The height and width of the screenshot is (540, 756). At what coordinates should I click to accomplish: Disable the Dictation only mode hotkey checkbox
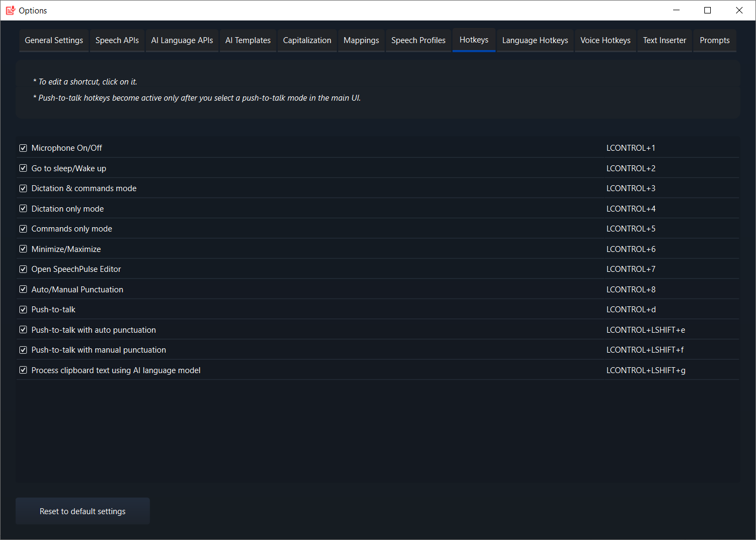pyautogui.click(x=23, y=208)
